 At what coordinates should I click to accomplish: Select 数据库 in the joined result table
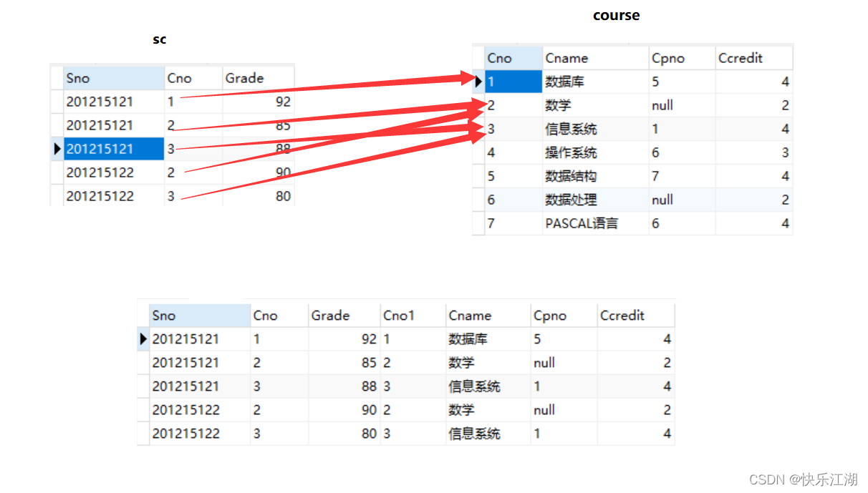[x=488, y=339]
